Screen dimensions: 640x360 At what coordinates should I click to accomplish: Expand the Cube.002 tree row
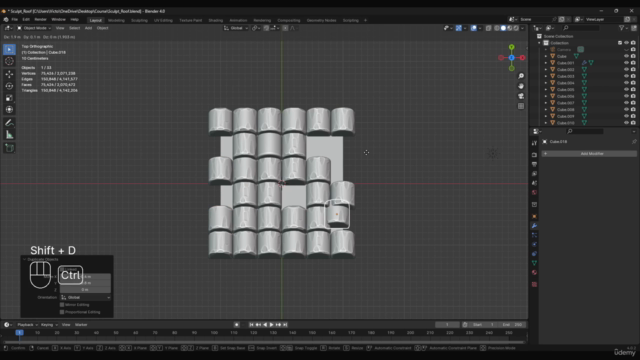pyautogui.click(x=546, y=70)
